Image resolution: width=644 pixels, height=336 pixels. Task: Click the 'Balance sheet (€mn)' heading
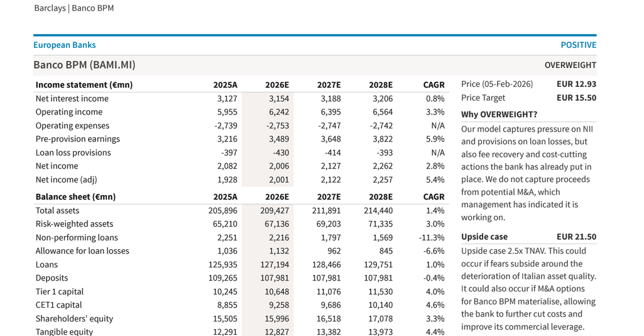click(75, 197)
